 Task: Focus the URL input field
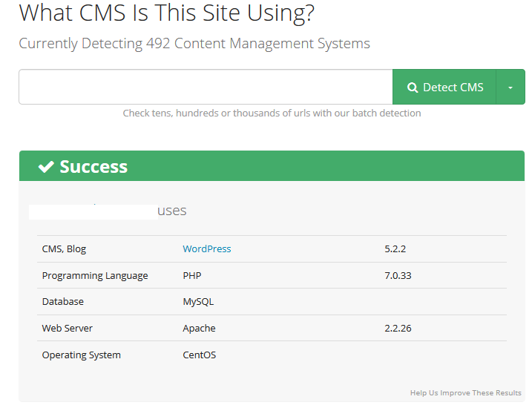(x=206, y=87)
